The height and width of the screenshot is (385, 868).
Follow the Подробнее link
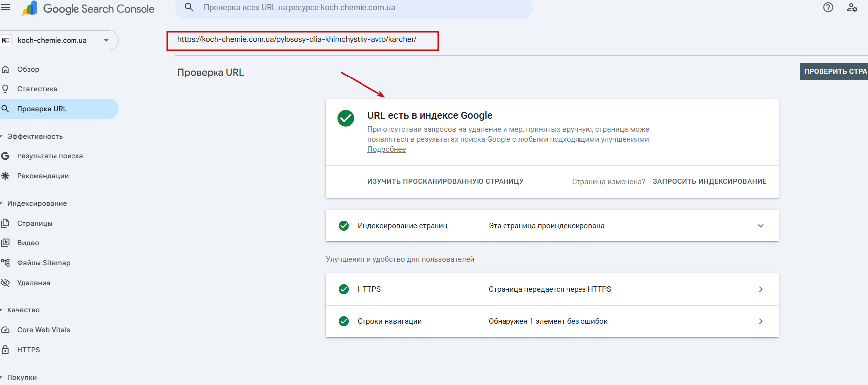(x=386, y=149)
